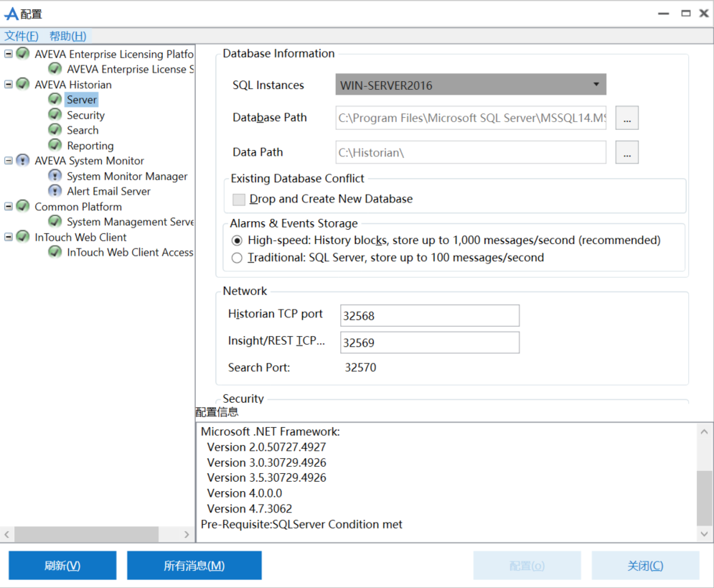Click the green check icon beside Reporting
714x588 pixels.
55,145
